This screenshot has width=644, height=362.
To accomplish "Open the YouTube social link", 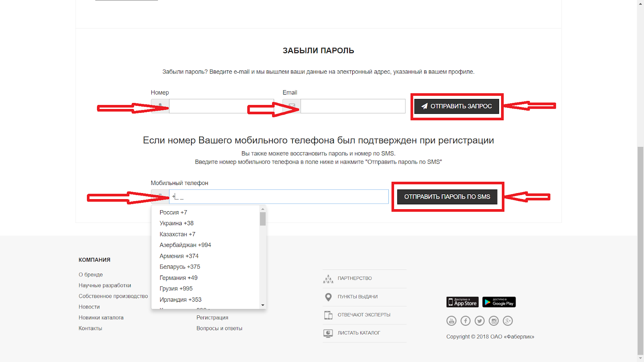I will (x=451, y=321).
